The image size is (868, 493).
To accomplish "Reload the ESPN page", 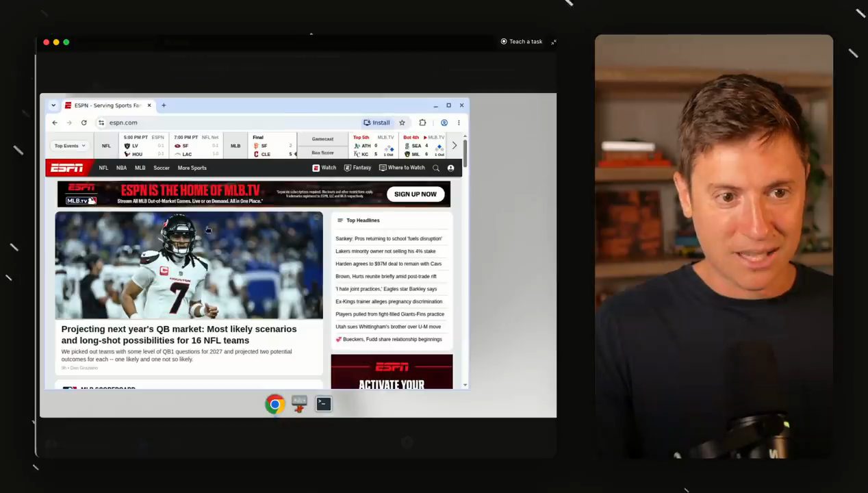I will click(x=84, y=123).
